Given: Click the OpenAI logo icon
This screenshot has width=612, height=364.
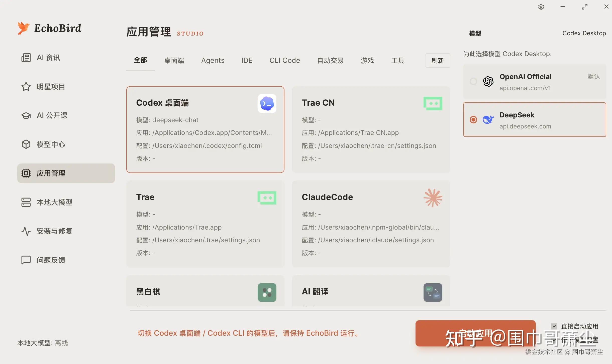Looking at the screenshot, I should [x=488, y=81].
